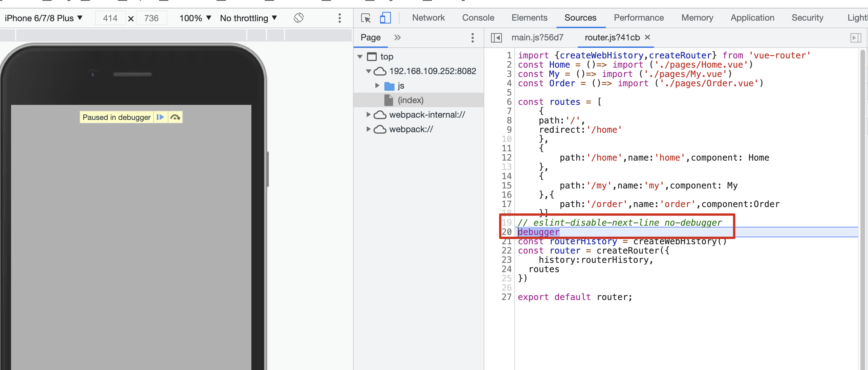Image resolution: width=868 pixels, height=370 pixels.
Task: Close the router.js?41cb tab
Action: pos(647,37)
